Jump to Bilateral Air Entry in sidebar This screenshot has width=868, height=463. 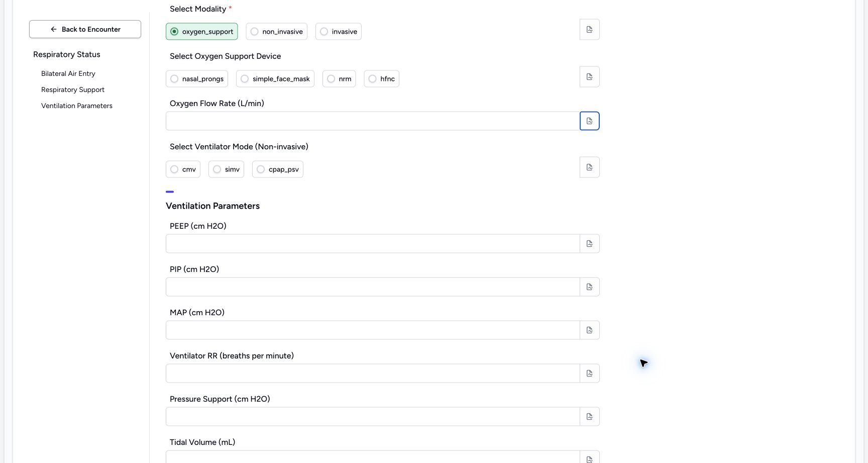[x=68, y=73]
